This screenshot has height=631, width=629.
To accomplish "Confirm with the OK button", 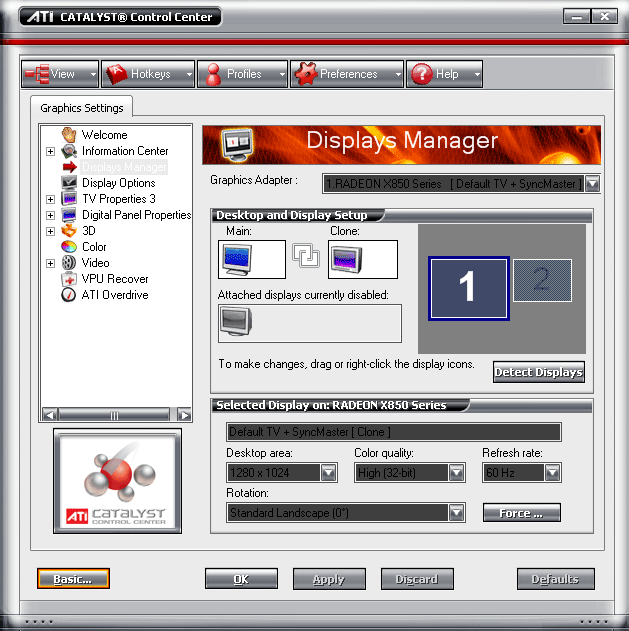I will click(241, 579).
